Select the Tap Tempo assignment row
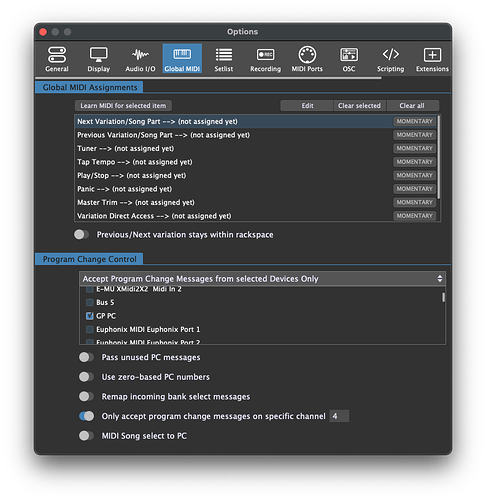The width and height of the screenshot is (485, 500). 233,162
